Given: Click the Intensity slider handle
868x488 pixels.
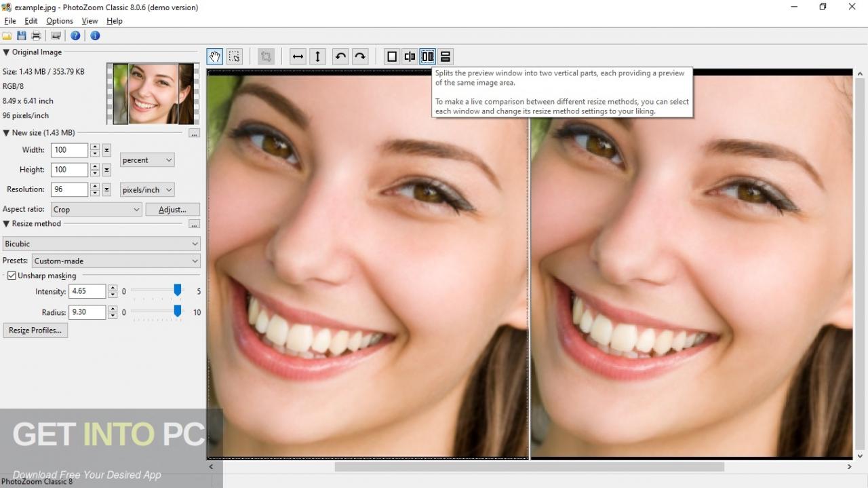Looking at the screenshot, I should (x=178, y=290).
